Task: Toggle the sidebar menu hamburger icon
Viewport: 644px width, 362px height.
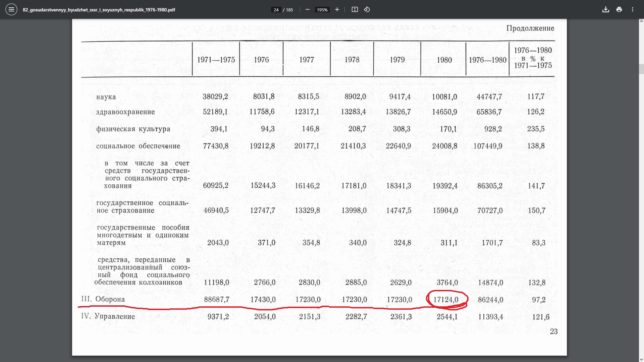Action: (x=11, y=9)
